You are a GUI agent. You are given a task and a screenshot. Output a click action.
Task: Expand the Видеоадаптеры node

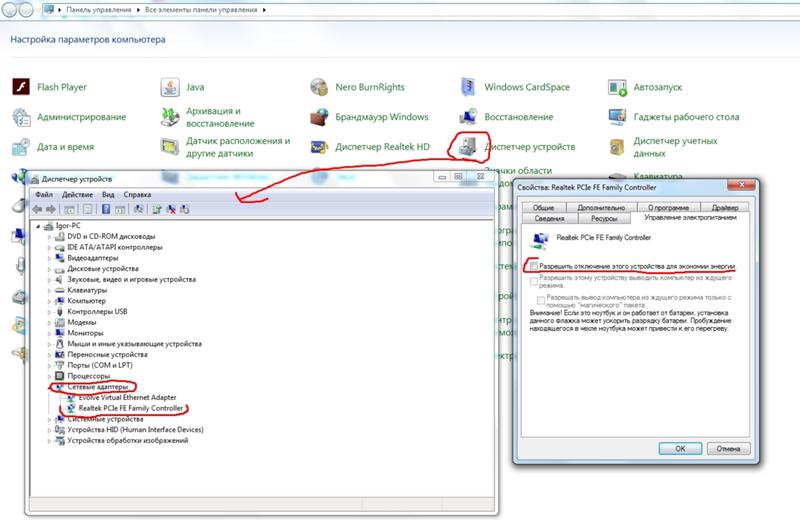pyautogui.click(x=49, y=258)
